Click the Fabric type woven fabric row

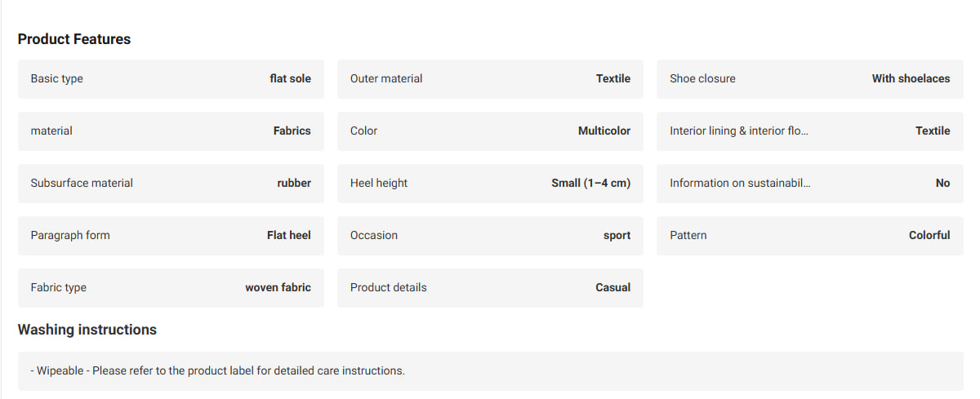[x=171, y=288]
